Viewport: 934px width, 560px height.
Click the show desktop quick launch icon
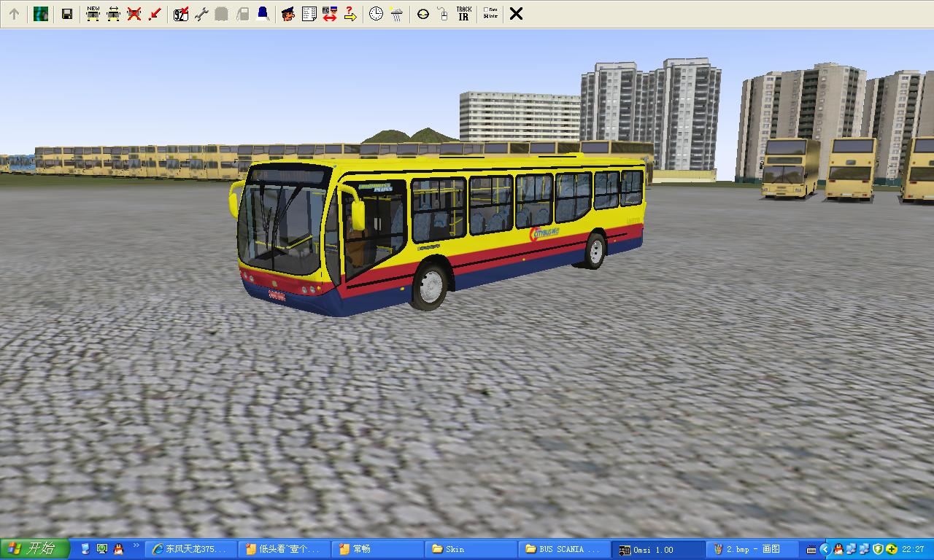pyautogui.click(x=85, y=549)
